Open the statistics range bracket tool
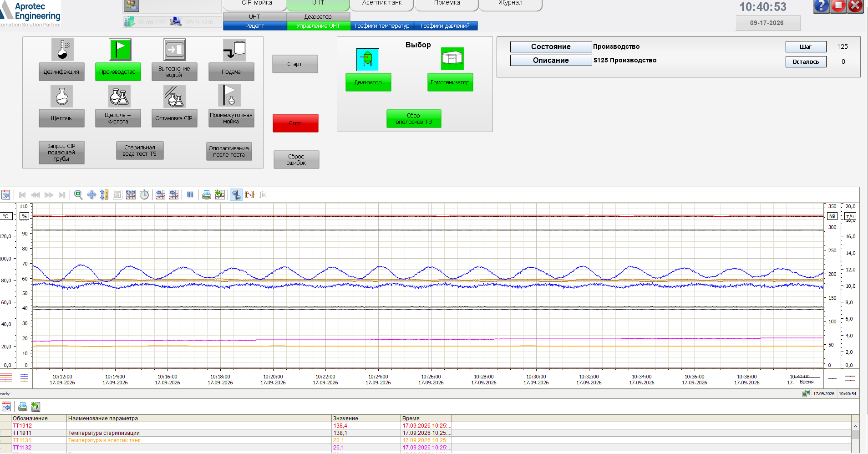The height and width of the screenshot is (454, 868). 249,195
